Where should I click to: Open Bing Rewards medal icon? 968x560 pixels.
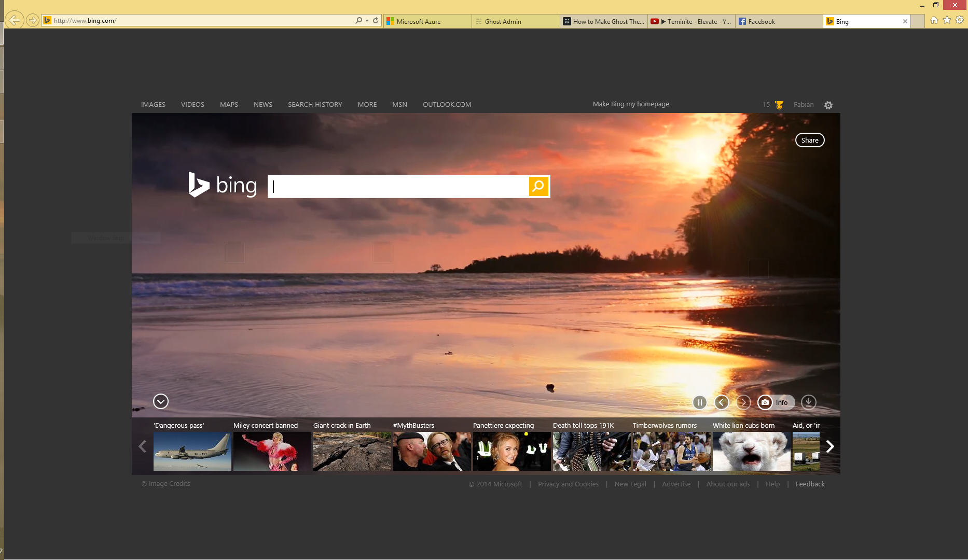[779, 105]
